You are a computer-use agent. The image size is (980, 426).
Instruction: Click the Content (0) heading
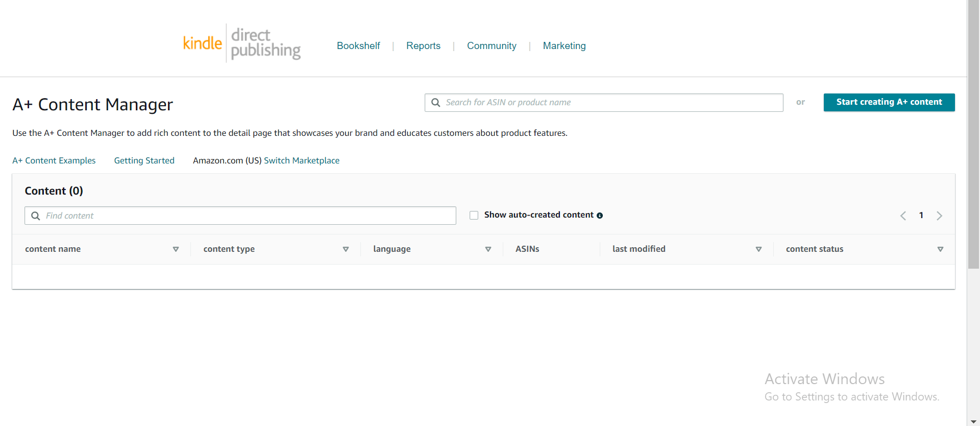click(x=54, y=191)
